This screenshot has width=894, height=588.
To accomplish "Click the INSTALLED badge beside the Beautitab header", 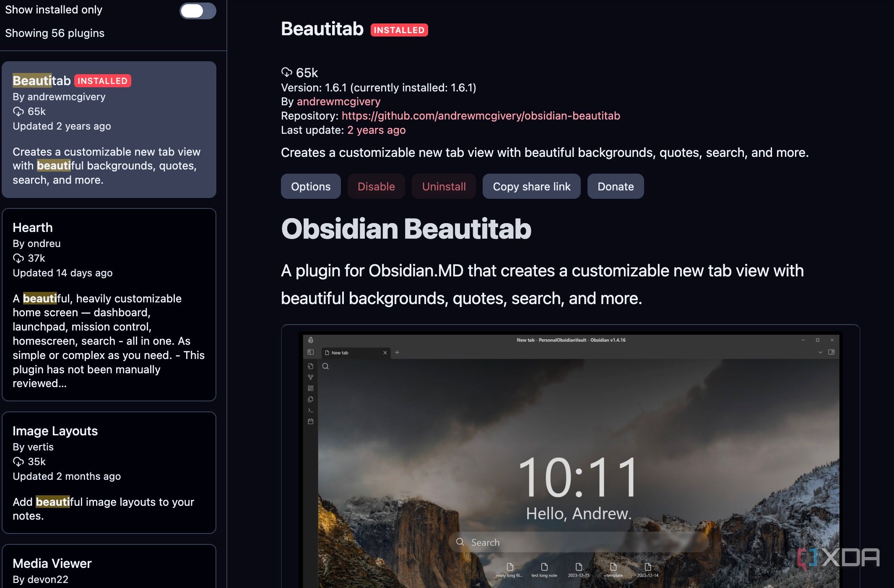I will pyautogui.click(x=399, y=30).
